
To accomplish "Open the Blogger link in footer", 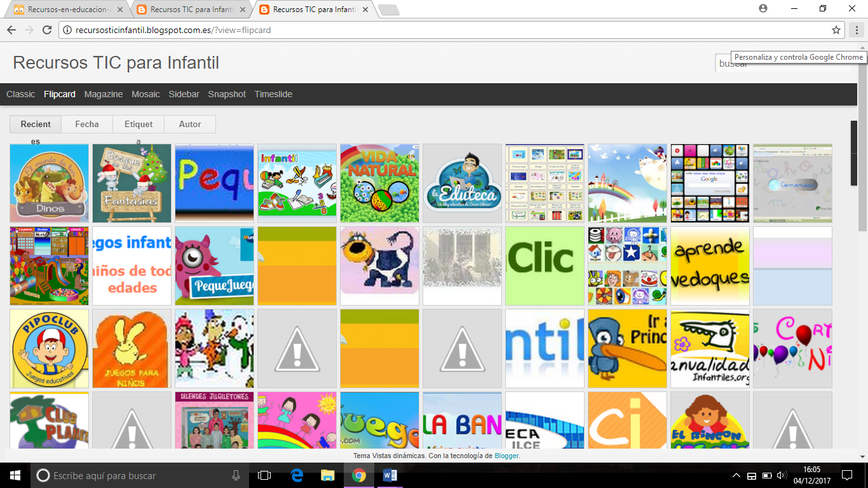I will [506, 456].
